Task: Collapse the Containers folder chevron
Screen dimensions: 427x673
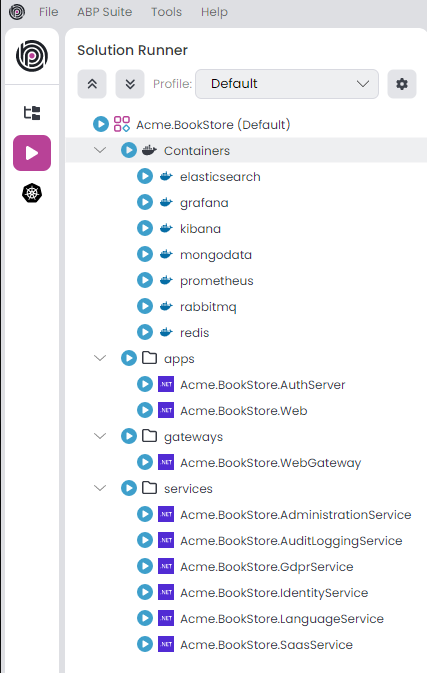Action: [x=100, y=150]
